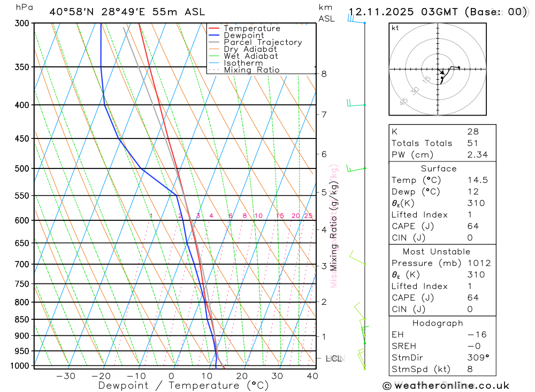Screen dimensions: 535x392
Task: Click the StmDir value 309°
Action: 478,358
